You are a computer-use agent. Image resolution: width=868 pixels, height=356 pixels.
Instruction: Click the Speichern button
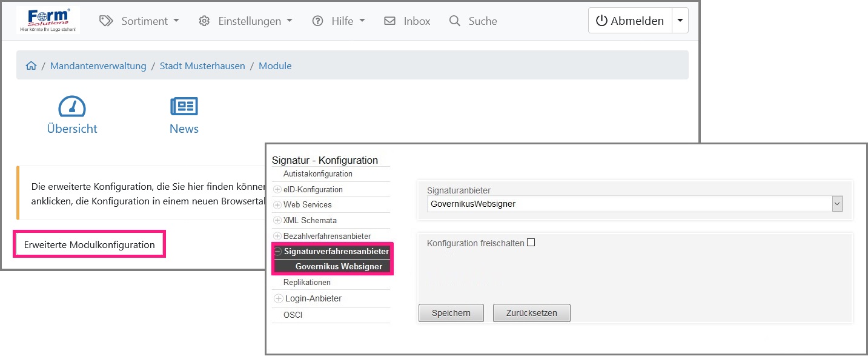[x=451, y=313]
